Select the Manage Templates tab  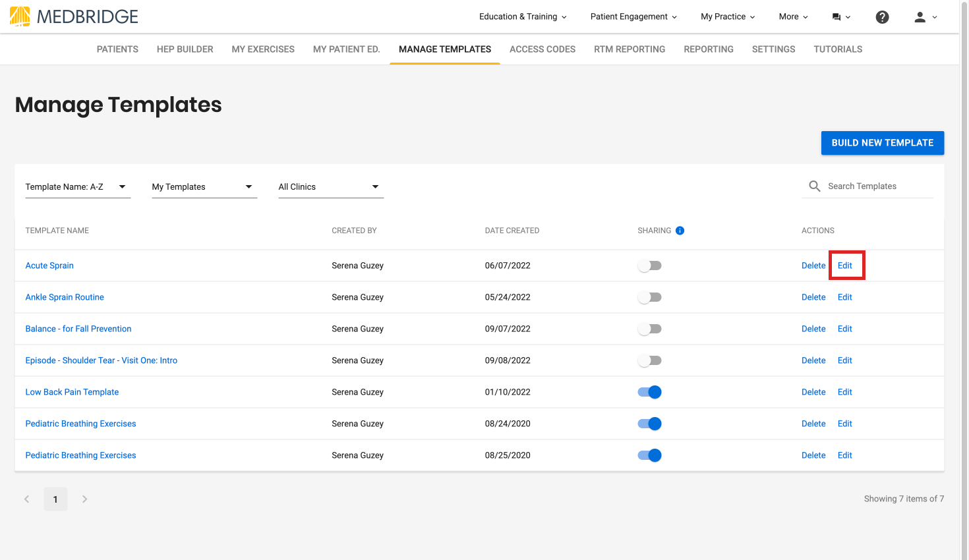[x=445, y=49]
